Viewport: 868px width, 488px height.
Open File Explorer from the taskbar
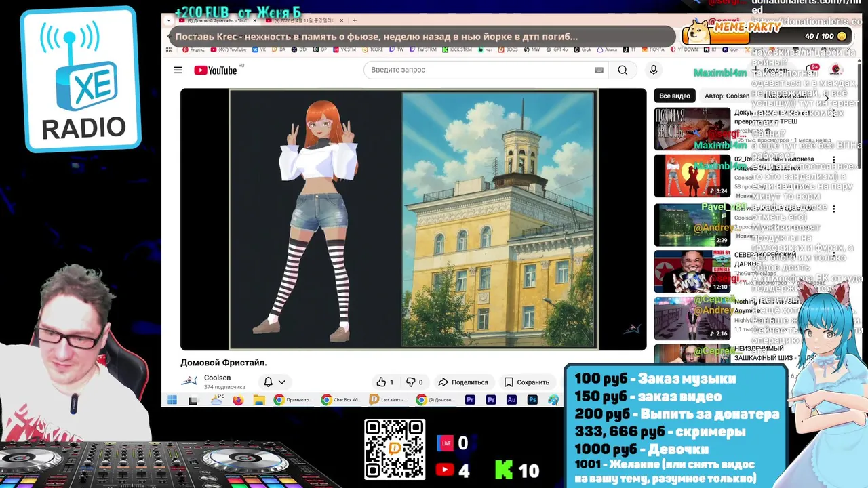coord(259,401)
